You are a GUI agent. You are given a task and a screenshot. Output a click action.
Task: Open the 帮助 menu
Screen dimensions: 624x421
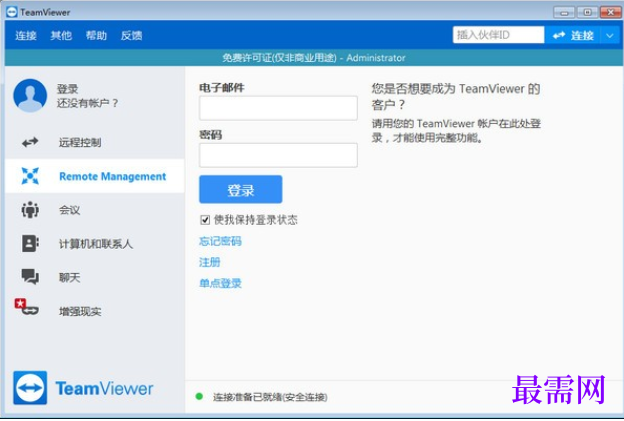pos(96,35)
